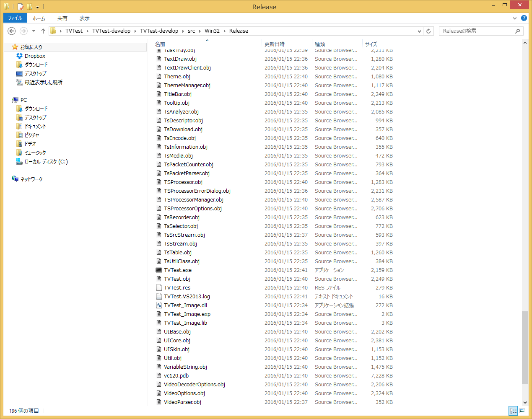Open Dropbox in favorites
Image resolution: width=532 pixels, height=419 pixels.
point(35,56)
